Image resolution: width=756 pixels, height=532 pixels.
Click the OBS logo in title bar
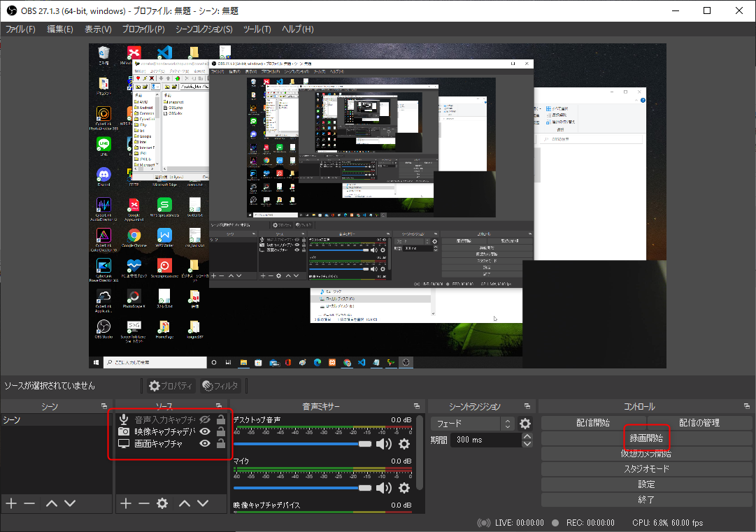11,10
